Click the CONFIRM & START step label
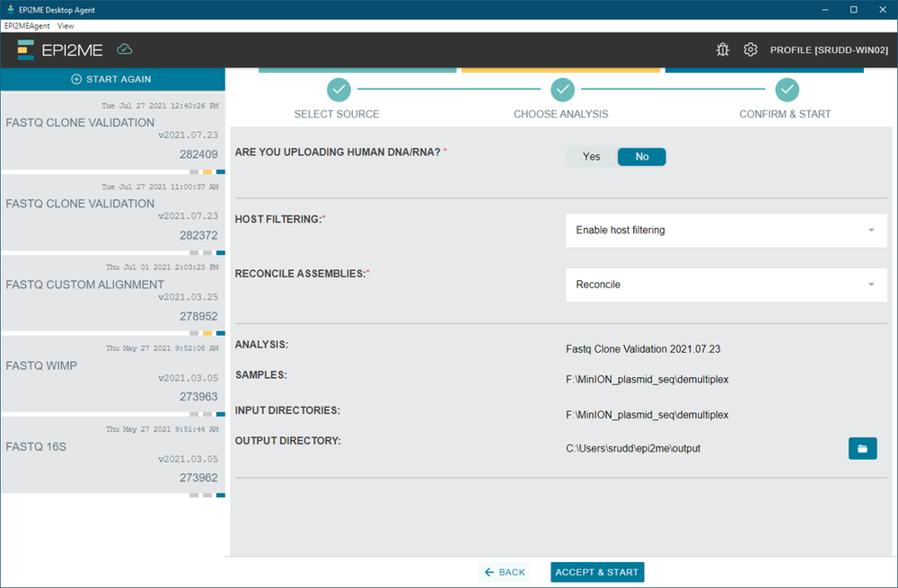Screen dimensions: 898x588 (x=785, y=114)
